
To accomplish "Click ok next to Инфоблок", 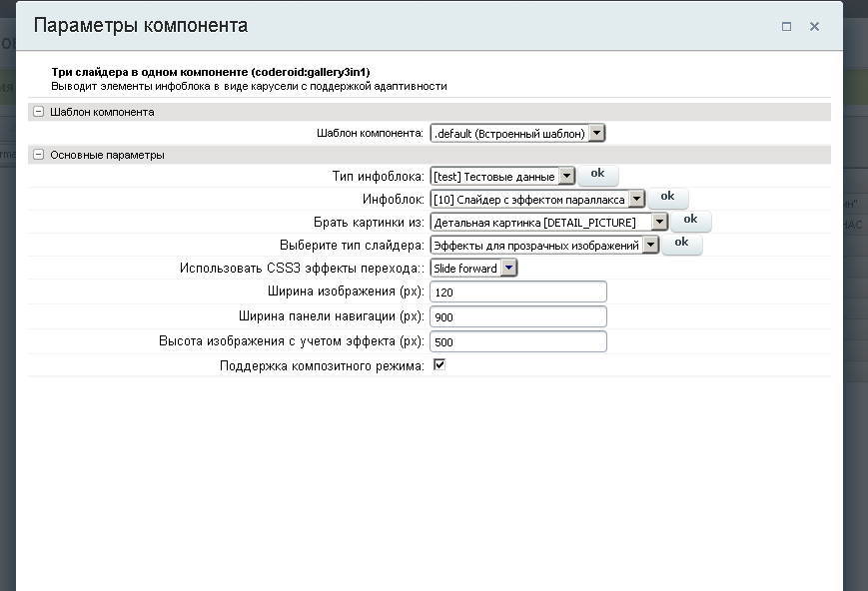I will [x=667, y=197].
